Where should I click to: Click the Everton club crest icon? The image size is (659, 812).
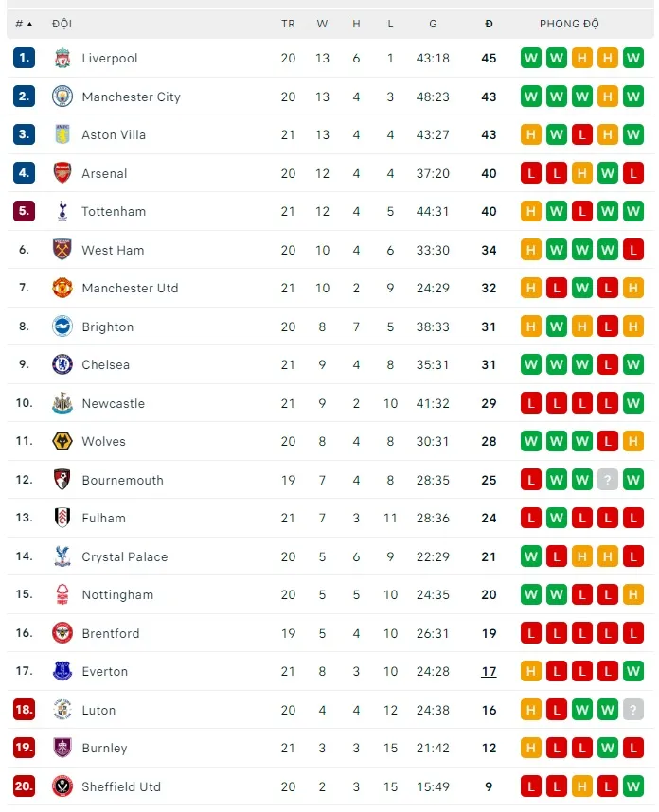click(62, 671)
